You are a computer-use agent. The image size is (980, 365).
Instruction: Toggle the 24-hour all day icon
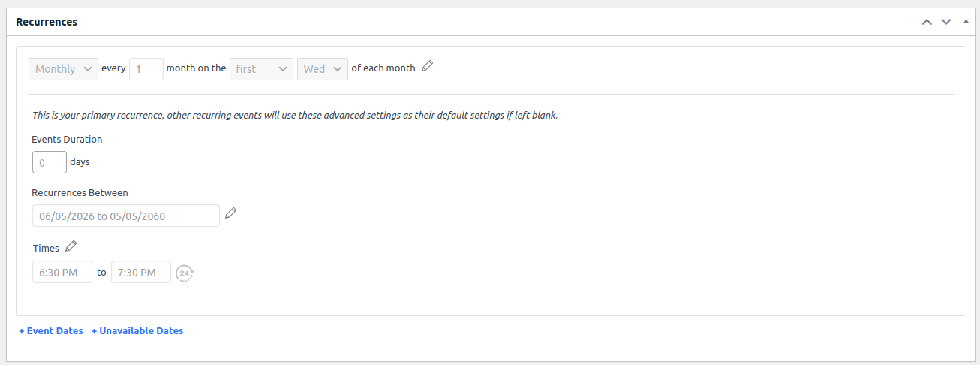(184, 273)
